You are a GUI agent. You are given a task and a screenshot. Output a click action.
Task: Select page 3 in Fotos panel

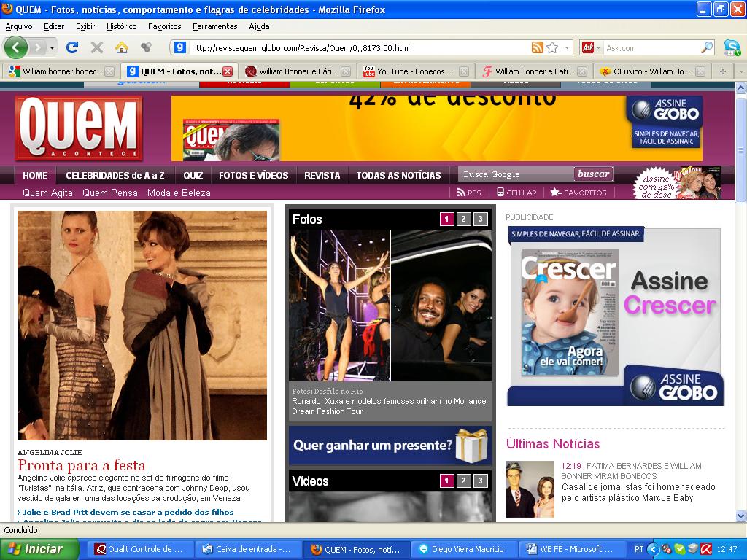coord(481,219)
